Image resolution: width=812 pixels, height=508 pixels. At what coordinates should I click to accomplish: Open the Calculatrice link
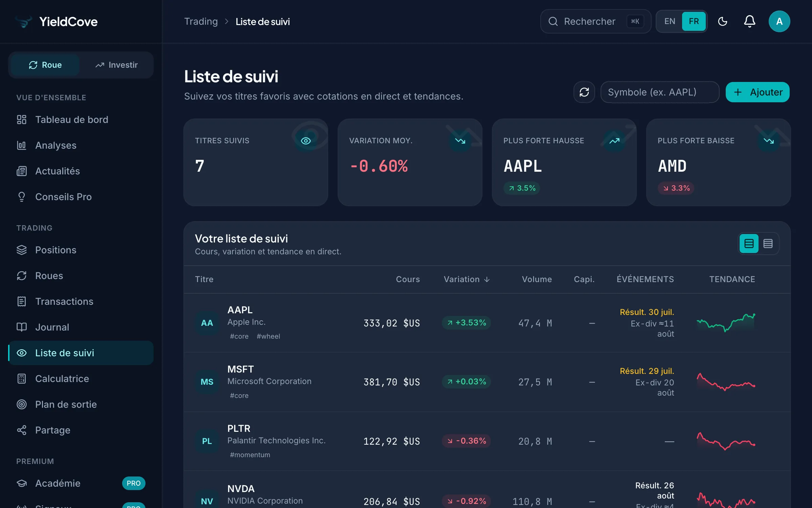tap(81, 379)
